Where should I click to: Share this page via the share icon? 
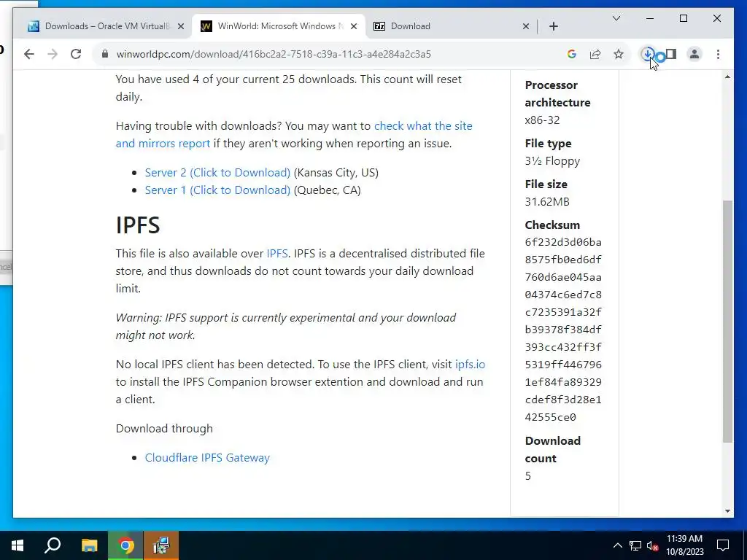click(x=595, y=54)
